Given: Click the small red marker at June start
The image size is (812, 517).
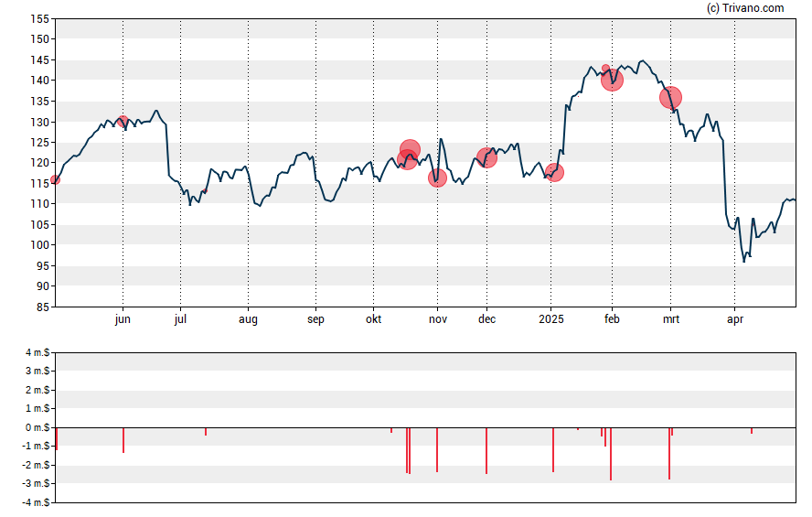Looking at the screenshot, I should click(123, 121).
